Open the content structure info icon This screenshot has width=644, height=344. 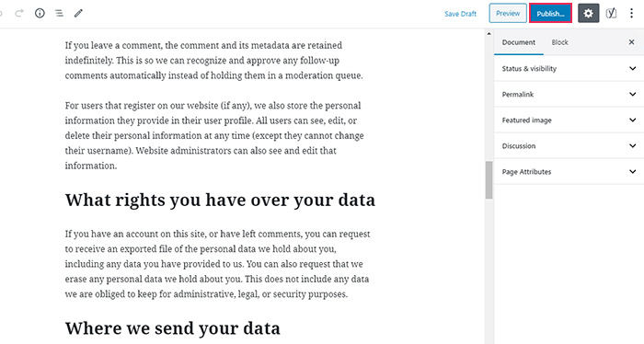tap(40, 14)
